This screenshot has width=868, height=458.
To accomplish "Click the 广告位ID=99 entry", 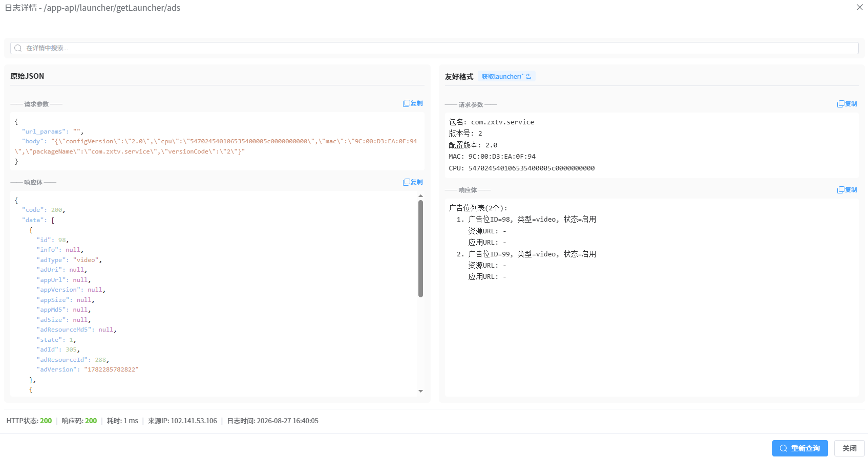I will click(x=526, y=254).
